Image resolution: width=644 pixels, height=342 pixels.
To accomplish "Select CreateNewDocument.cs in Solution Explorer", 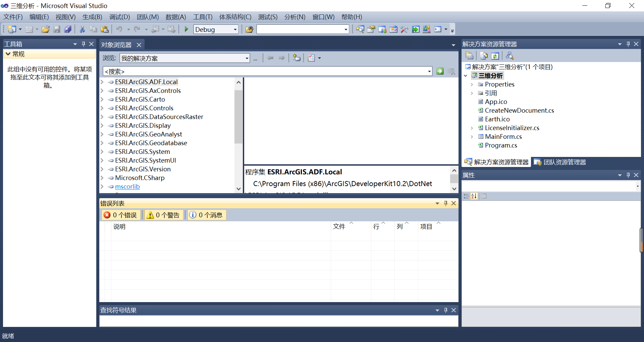I will coord(519,110).
